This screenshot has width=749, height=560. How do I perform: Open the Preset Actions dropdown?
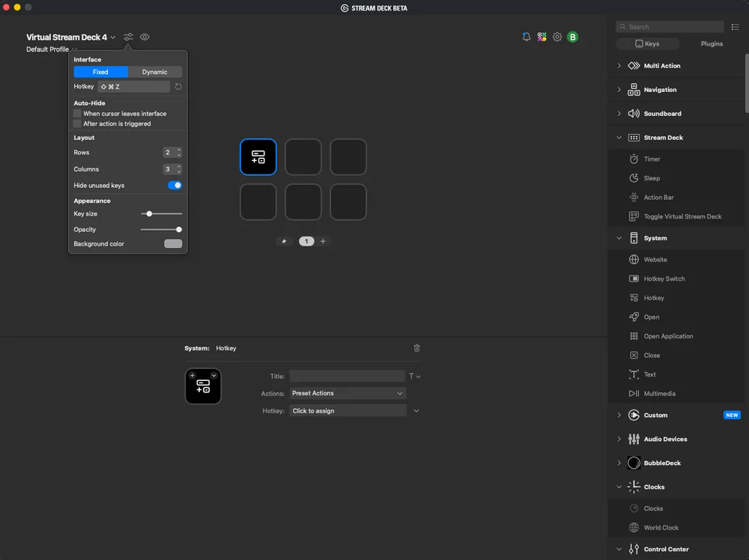347,393
